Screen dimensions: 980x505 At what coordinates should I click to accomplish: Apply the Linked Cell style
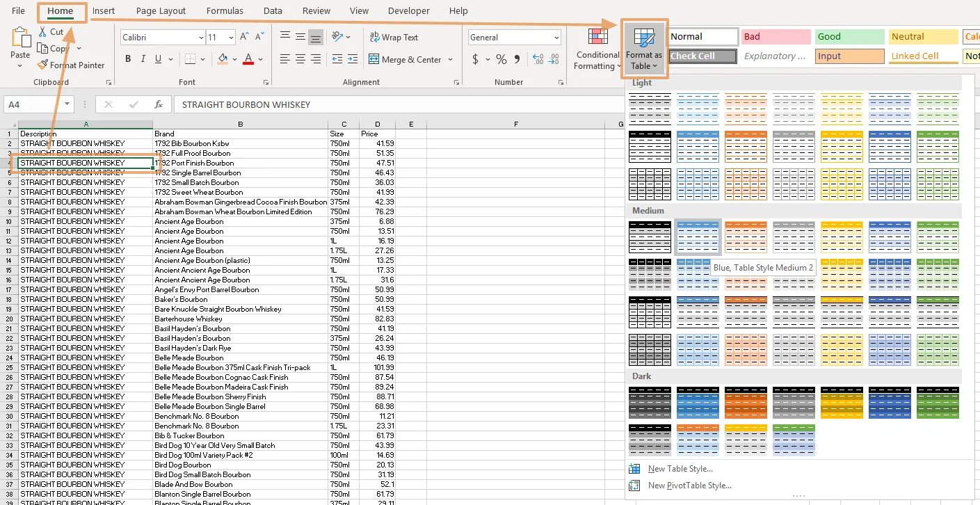pyautogui.click(x=924, y=56)
